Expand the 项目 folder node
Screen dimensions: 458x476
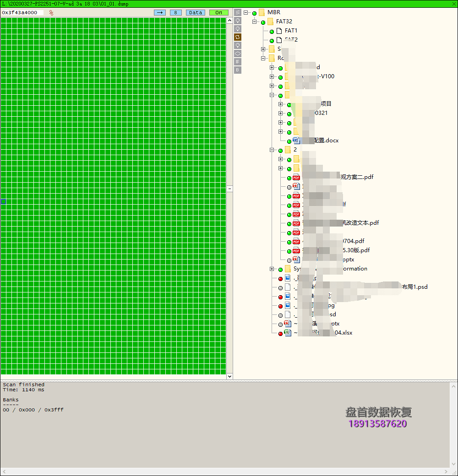pyautogui.click(x=280, y=104)
